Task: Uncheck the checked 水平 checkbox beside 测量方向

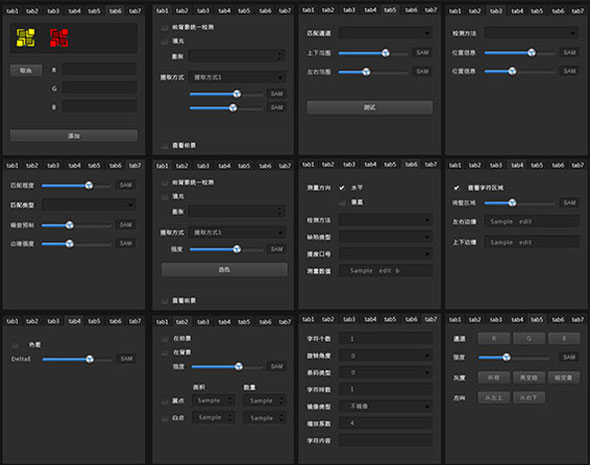Action: point(342,187)
